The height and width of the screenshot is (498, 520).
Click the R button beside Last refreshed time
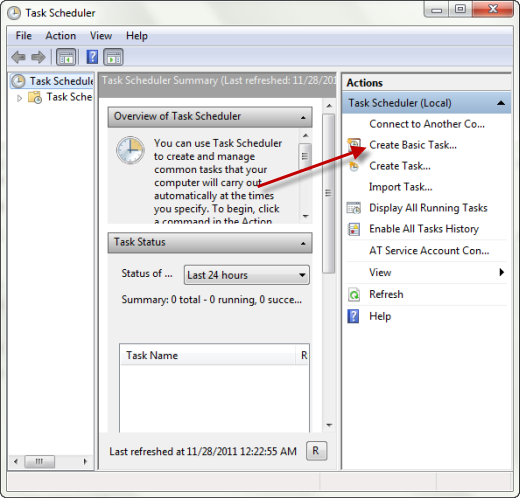(x=316, y=451)
